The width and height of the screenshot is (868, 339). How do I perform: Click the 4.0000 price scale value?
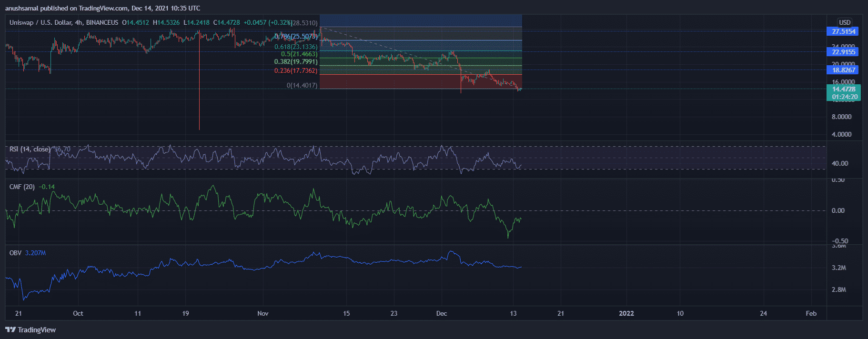(841, 134)
